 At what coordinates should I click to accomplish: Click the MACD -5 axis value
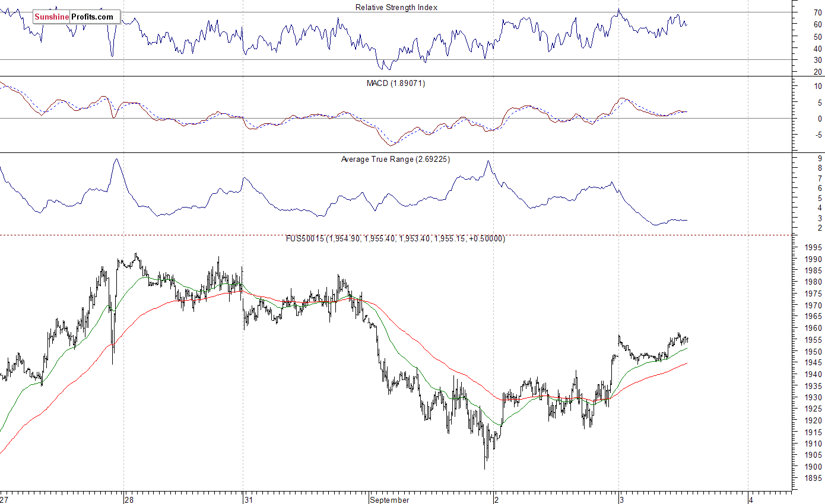pos(818,135)
